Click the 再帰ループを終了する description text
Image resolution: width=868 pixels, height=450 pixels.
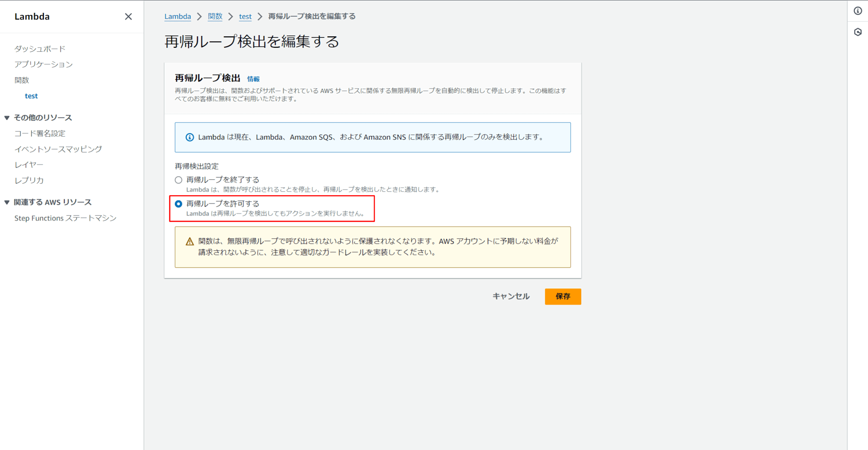[x=313, y=190]
